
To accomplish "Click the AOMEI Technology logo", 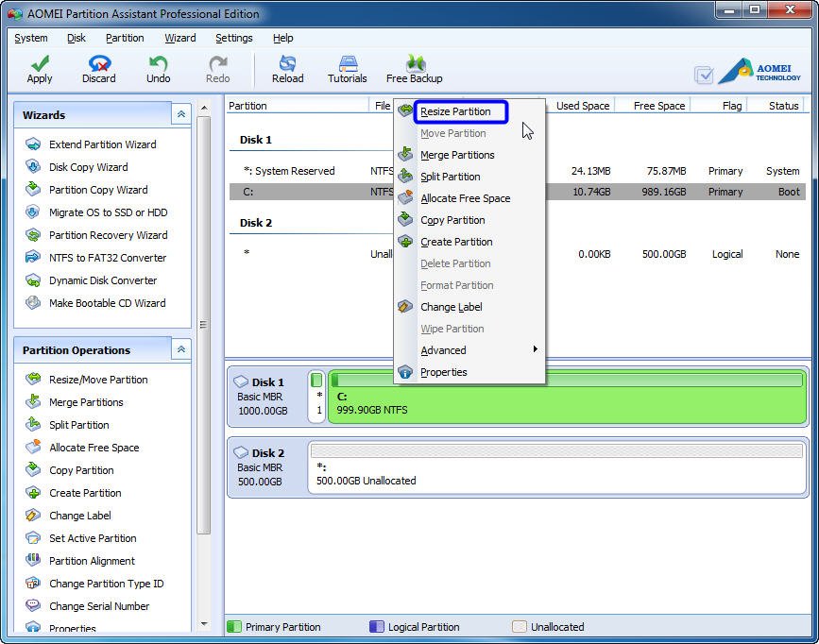I will (759, 72).
